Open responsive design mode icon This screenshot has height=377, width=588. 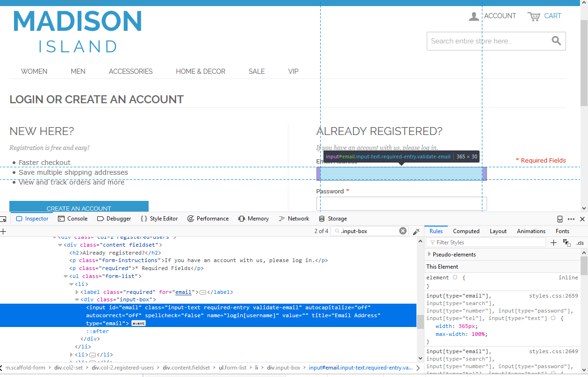[560, 219]
